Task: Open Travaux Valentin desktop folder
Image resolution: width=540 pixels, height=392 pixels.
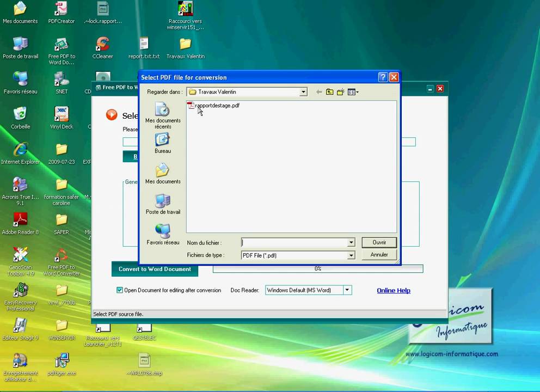Action: pos(185,48)
